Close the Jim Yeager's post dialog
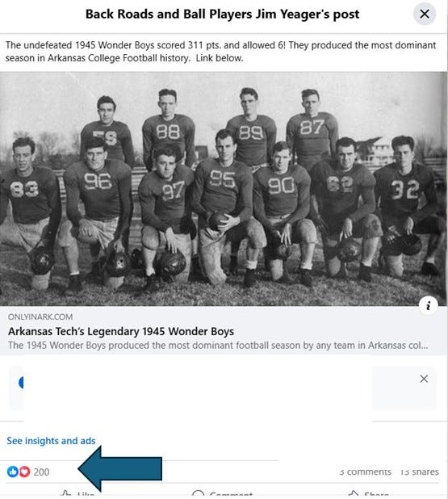The width and height of the screenshot is (448, 499). (x=425, y=14)
